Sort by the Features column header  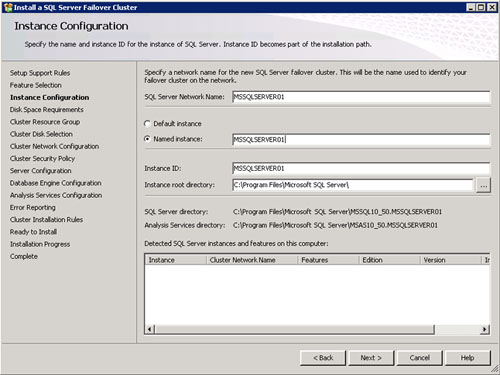point(328,260)
